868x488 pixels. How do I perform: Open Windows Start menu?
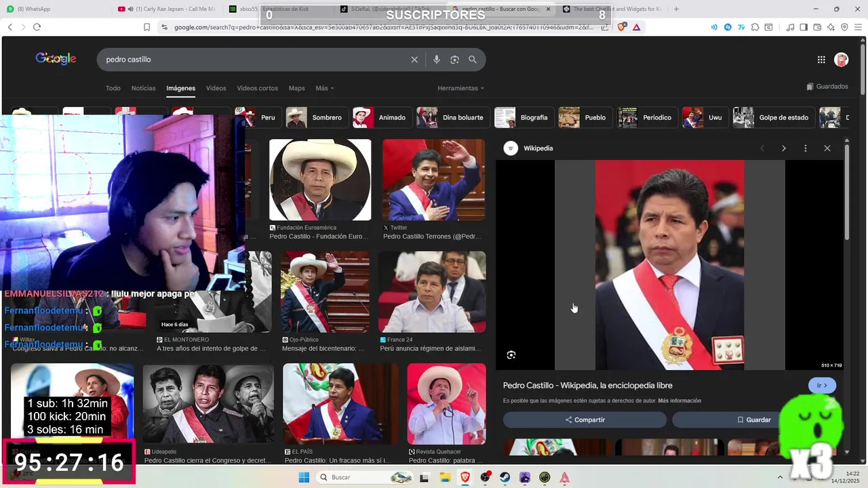point(304,477)
